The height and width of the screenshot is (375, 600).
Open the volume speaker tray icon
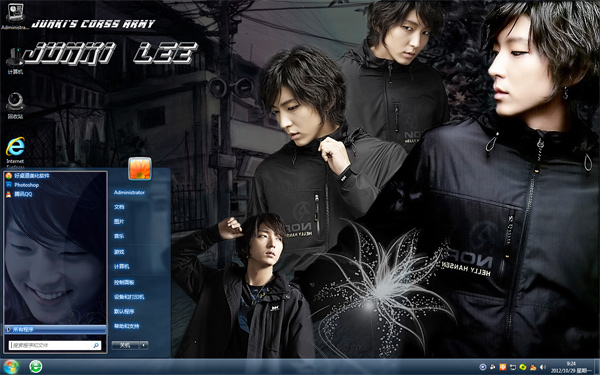[x=543, y=367]
